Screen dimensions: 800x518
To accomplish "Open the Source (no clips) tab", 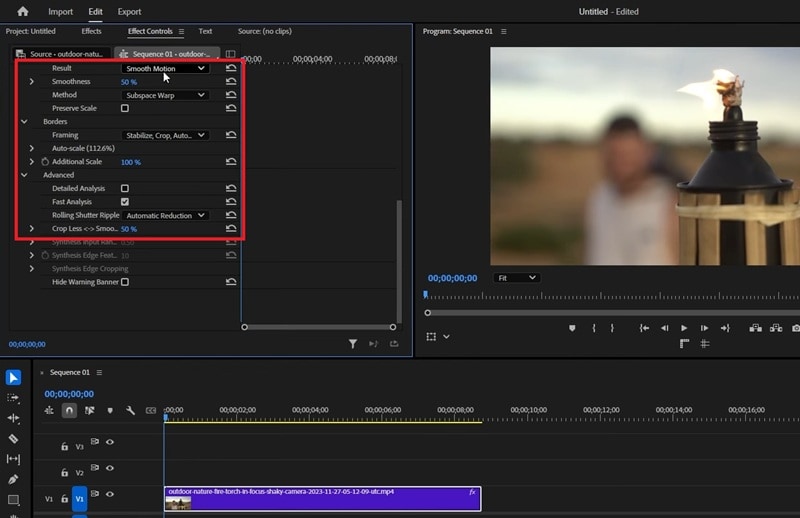I will tap(265, 31).
